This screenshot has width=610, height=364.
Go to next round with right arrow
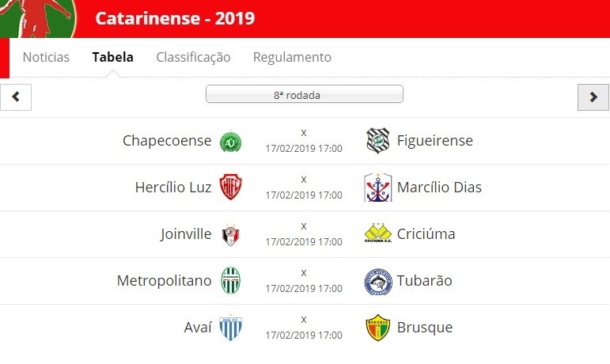coord(593,97)
